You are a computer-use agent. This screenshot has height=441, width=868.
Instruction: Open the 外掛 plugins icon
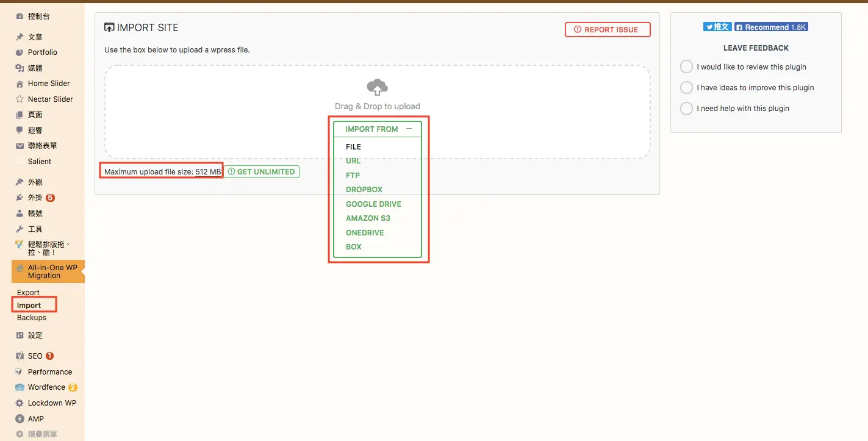20,198
